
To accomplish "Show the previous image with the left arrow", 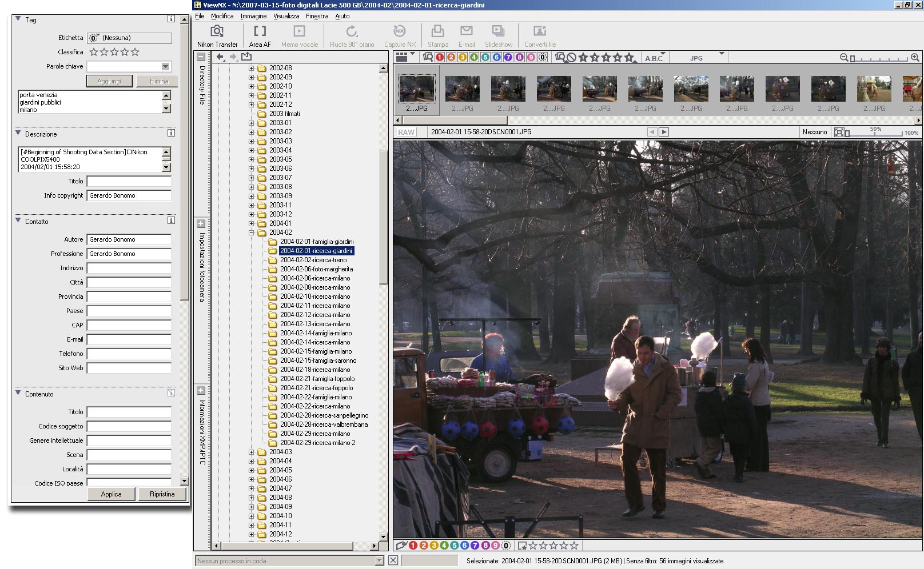I will [x=652, y=132].
